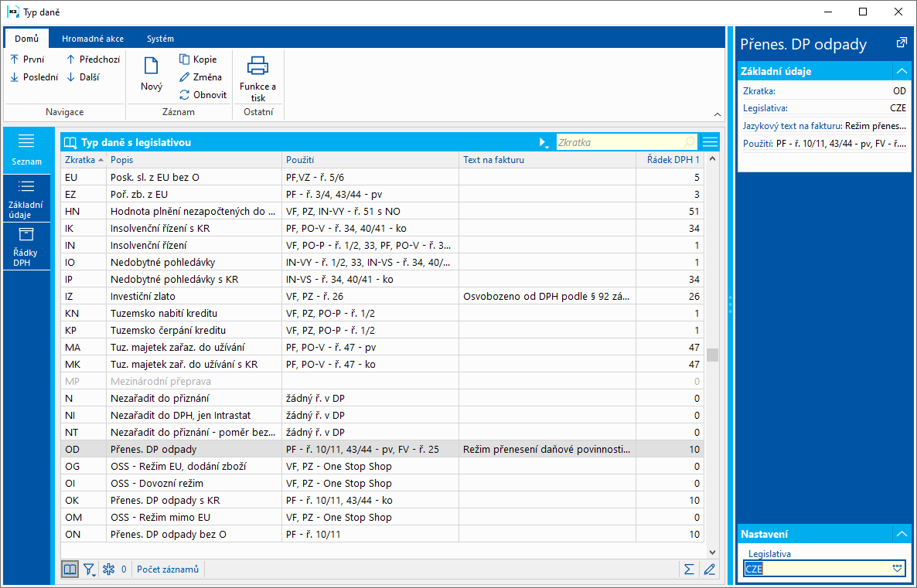The image size is (917, 588).
Task: Select the row Nedobytné pohledávky s KR
Action: [x=383, y=280]
